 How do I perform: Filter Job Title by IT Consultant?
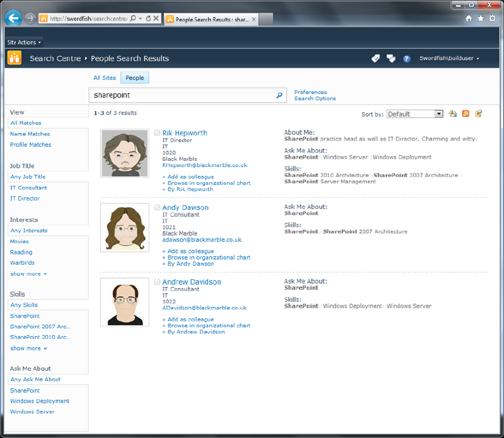click(x=28, y=187)
